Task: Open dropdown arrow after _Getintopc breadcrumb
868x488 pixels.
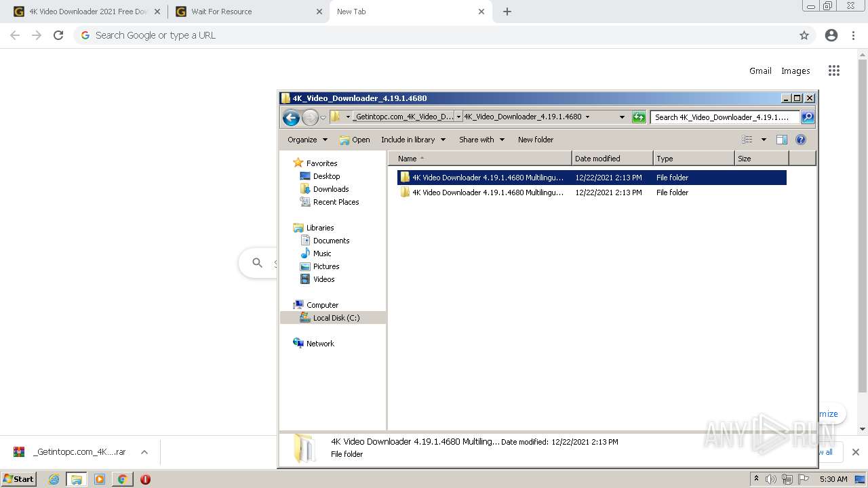Action: pyautogui.click(x=458, y=117)
